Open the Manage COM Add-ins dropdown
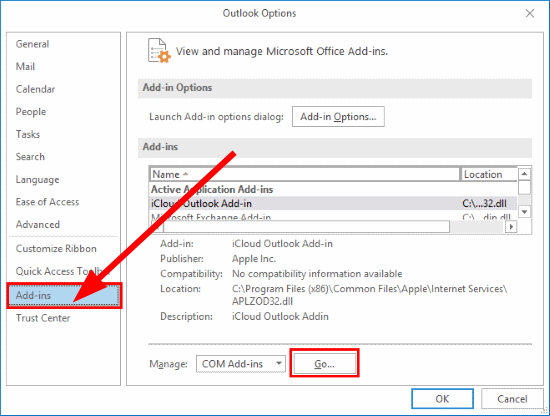Image resolution: width=550 pixels, height=416 pixels. 241,364
